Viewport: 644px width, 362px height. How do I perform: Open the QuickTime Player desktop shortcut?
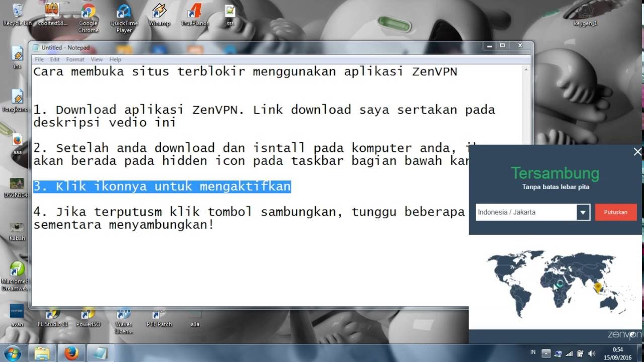coord(124,18)
